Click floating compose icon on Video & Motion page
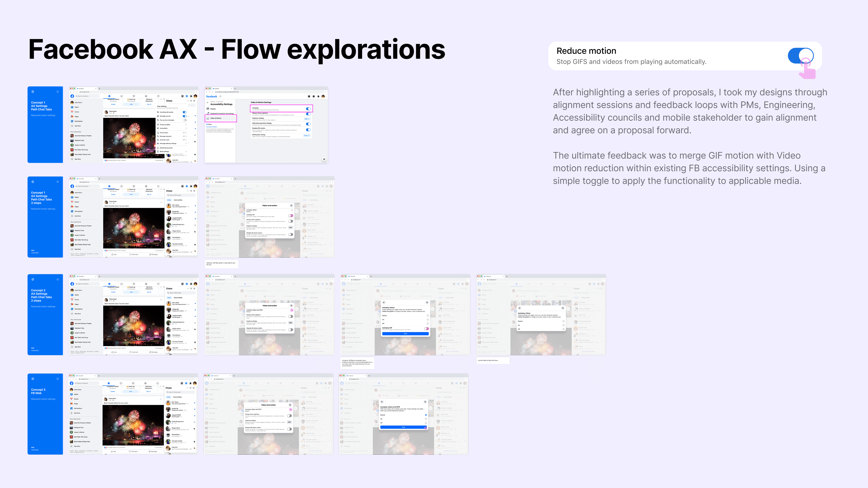The image size is (868, 488). pos(324,159)
